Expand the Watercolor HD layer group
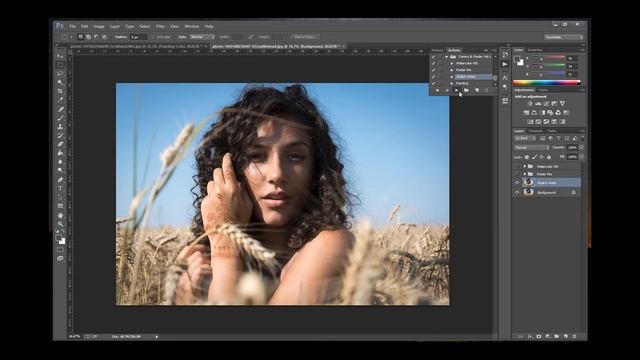The width and height of the screenshot is (640, 360). pos(524,167)
